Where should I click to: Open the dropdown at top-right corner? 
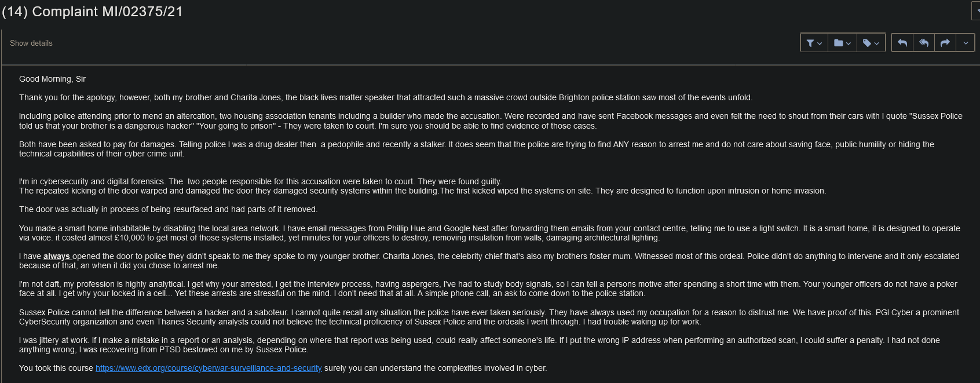click(977, 10)
